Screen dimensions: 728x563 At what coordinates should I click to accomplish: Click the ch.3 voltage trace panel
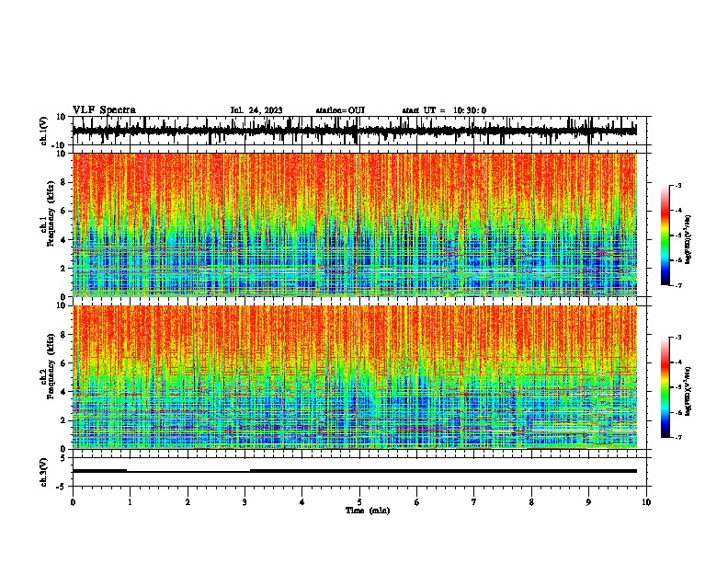pos(361,472)
